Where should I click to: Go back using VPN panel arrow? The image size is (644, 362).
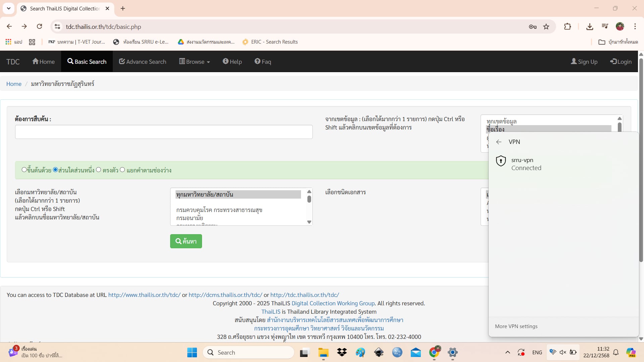(x=499, y=142)
